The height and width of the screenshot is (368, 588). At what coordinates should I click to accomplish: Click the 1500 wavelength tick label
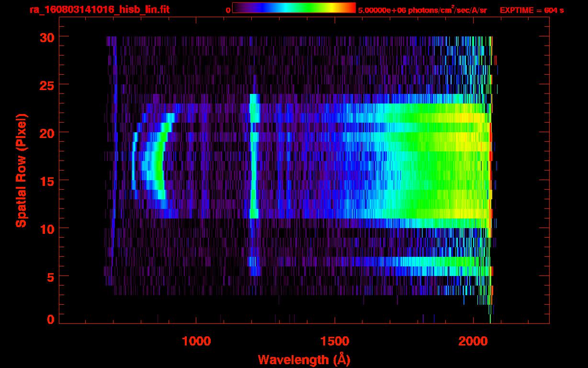click(334, 341)
